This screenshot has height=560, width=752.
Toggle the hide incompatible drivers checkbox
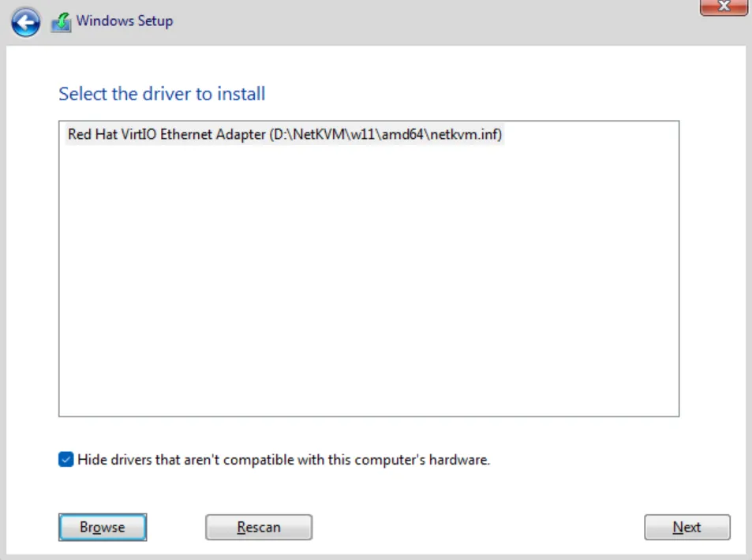(66, 460)
